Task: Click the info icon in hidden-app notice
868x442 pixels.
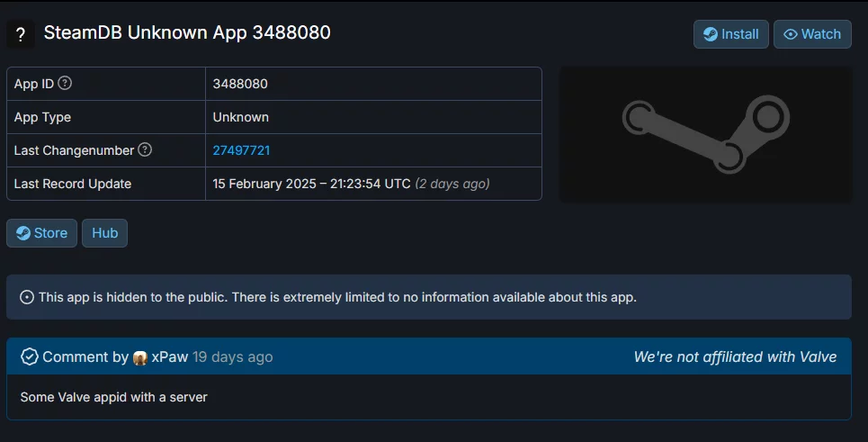Action: click(x=27, y=297)
